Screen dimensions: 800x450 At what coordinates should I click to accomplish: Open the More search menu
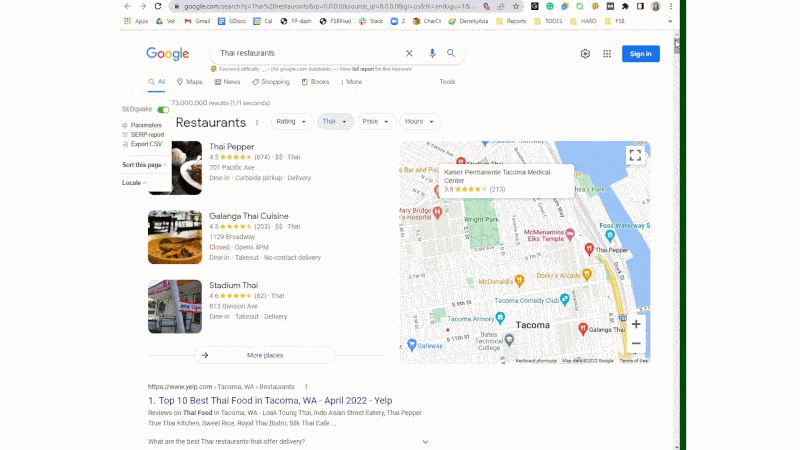click(352, 82)
